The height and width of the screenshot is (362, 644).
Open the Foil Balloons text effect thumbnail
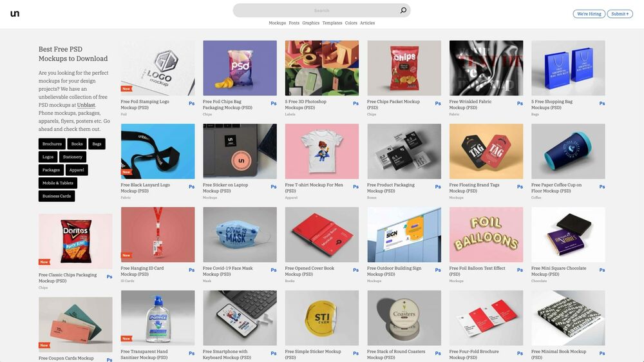[486, 234]
